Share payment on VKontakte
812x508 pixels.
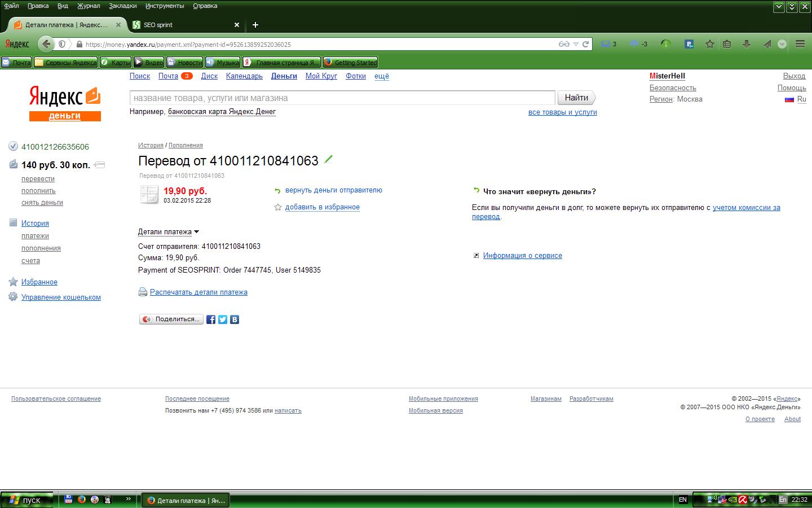235,319
